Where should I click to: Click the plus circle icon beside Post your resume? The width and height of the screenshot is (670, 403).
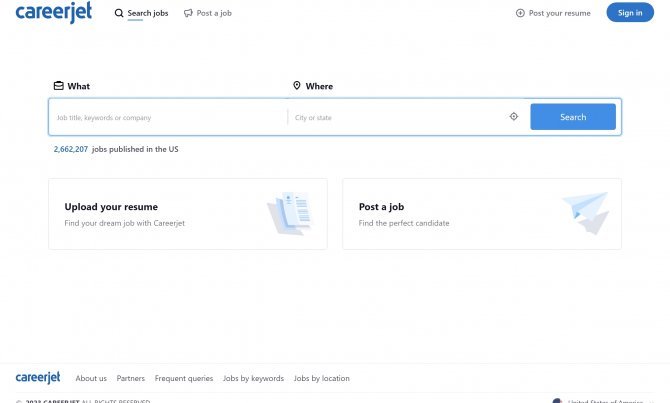click(520, 13)
